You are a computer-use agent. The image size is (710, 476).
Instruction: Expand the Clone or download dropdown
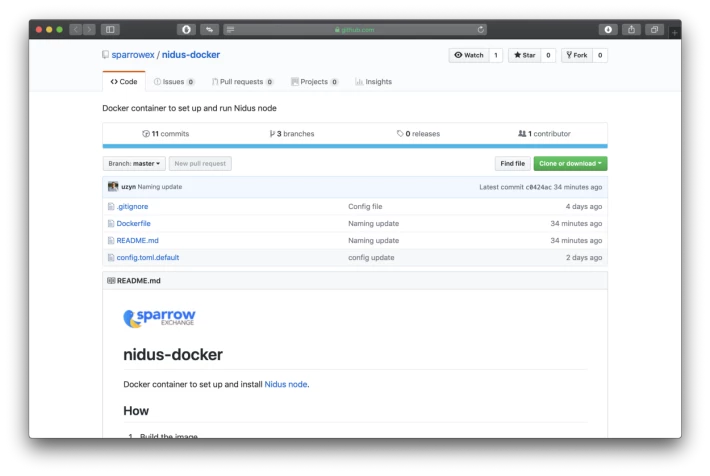coord(571,163)
